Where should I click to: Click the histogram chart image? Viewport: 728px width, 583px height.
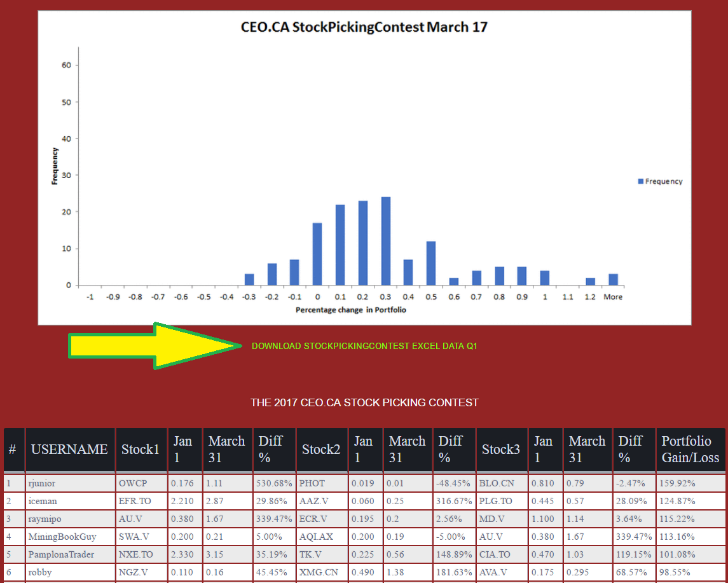tap(364, 168)
